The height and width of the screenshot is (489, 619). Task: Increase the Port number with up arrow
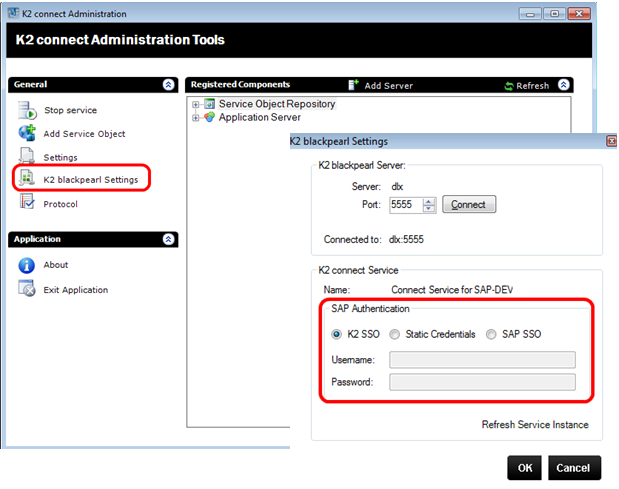[x=428, y=202]
